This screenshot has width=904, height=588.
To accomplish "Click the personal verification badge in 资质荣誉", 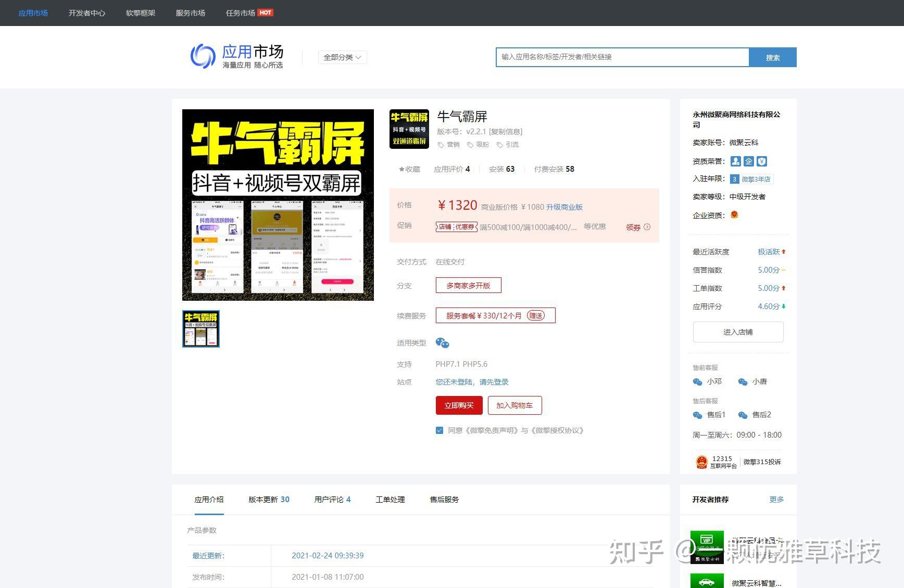I will click(x=735, y=161).
